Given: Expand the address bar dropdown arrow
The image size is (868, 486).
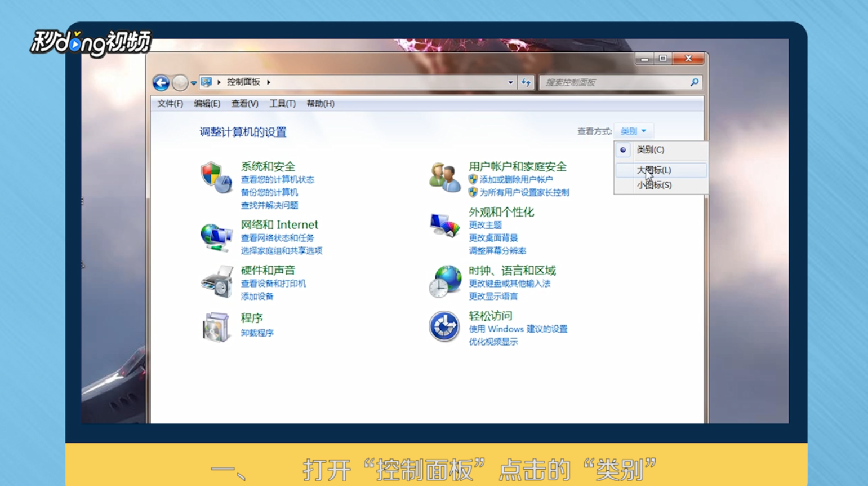Looking at the screenshot, I should 510,82.
